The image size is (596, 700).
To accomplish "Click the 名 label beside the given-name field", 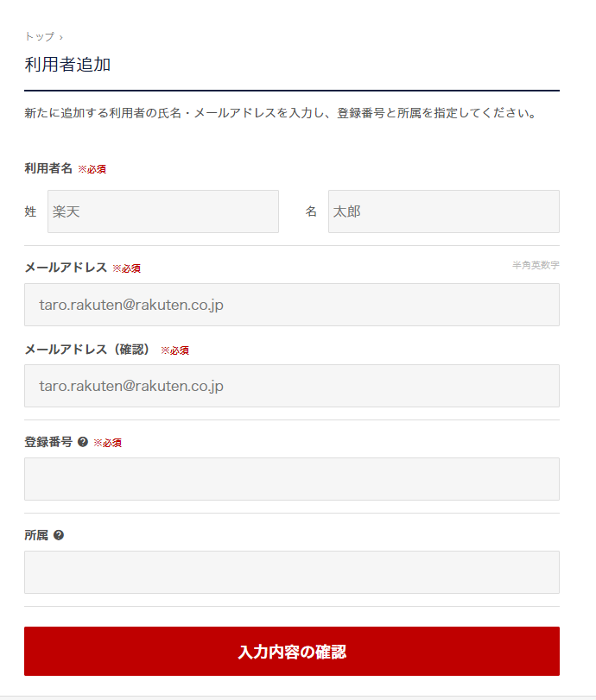I will 311,211.
